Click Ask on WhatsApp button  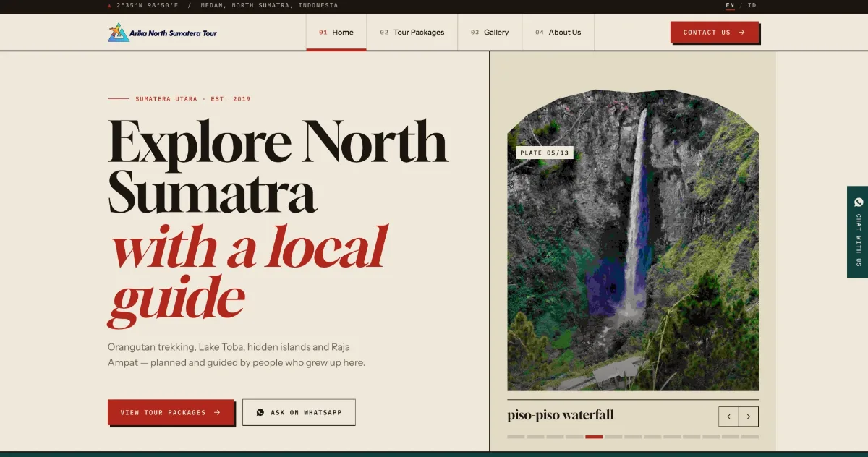(x=299, y=412)
